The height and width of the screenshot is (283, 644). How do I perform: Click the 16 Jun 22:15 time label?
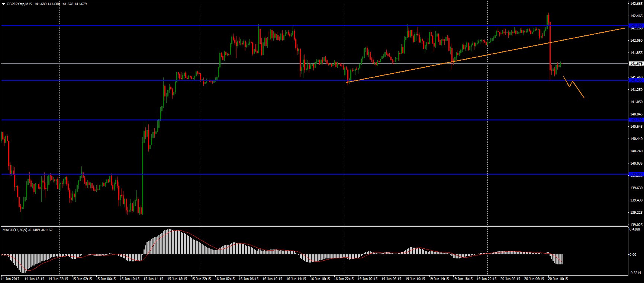click(344, 279)
